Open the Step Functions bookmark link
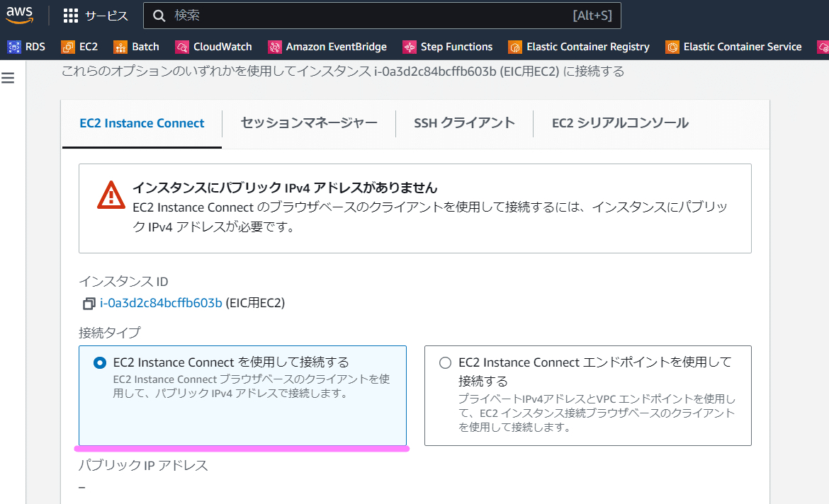The height and width of the screenshot is (504, 829). (457, 47)
